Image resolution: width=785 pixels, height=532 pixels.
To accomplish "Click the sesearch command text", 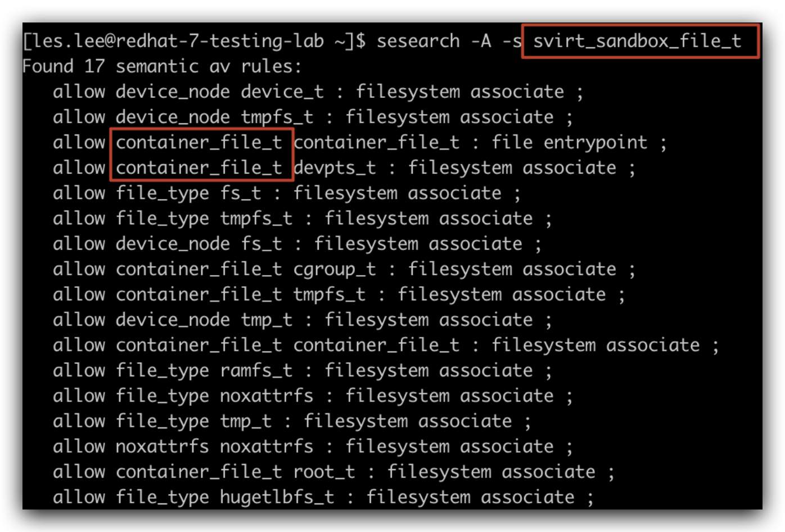I will tap(418, 42).
